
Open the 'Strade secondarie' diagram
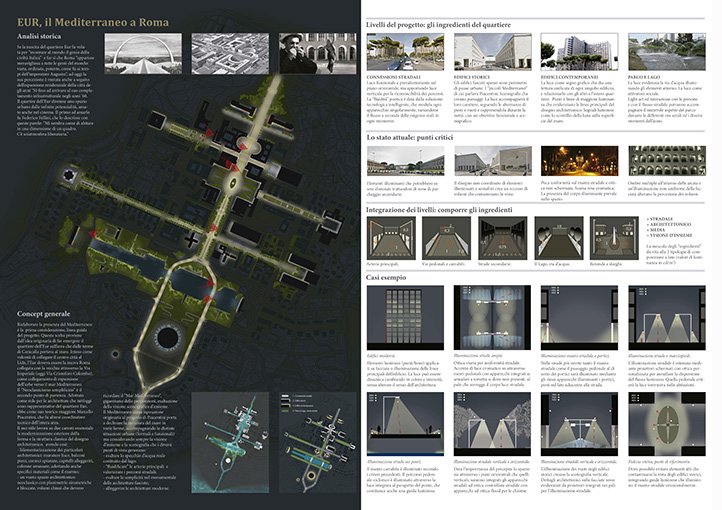coord(502,238)
